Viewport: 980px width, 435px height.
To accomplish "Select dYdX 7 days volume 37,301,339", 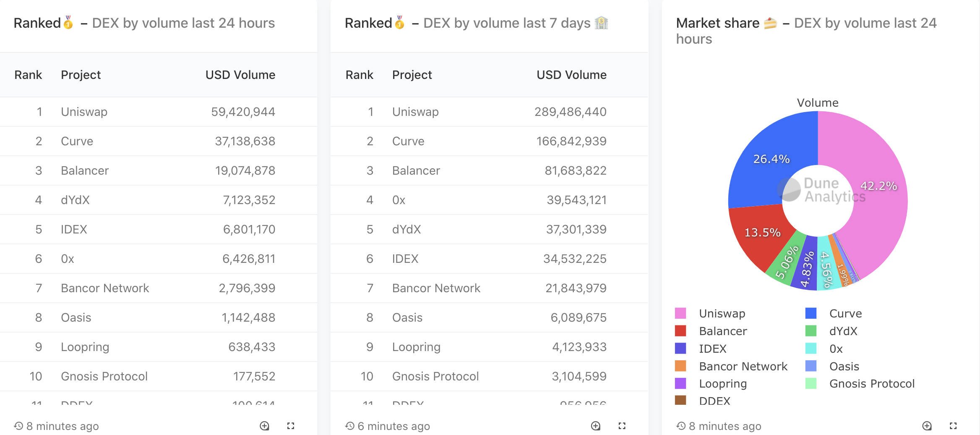I will tap(576, 229).
